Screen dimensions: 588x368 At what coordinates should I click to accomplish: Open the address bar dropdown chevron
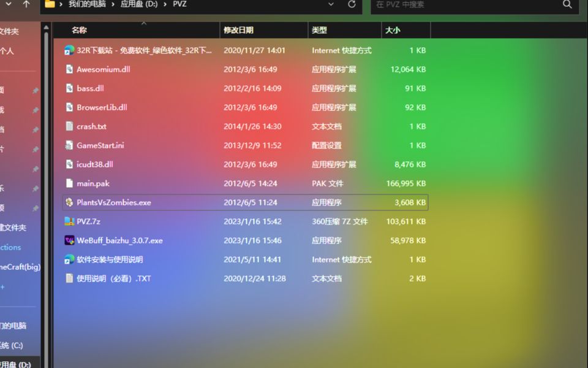[330, 4]
